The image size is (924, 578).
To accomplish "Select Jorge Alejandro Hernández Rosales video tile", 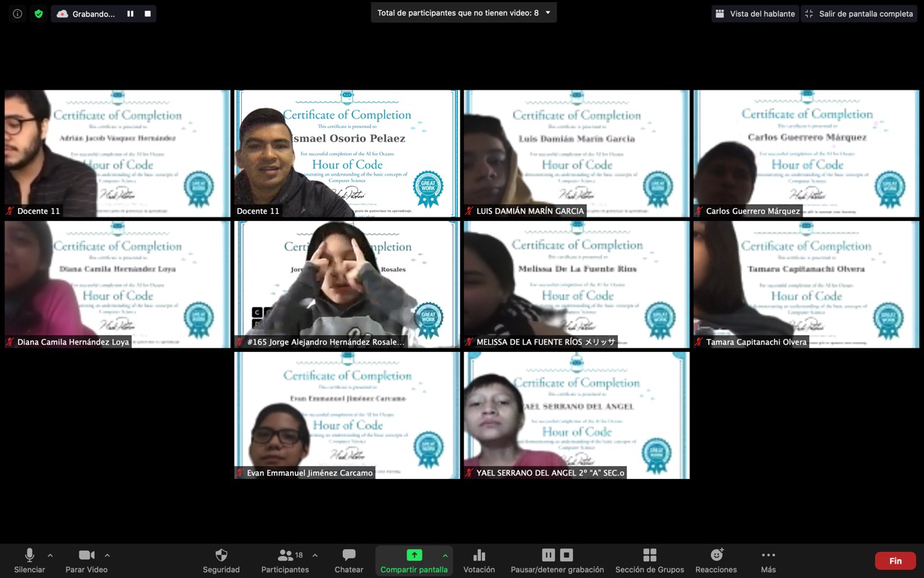I will 346,284.
